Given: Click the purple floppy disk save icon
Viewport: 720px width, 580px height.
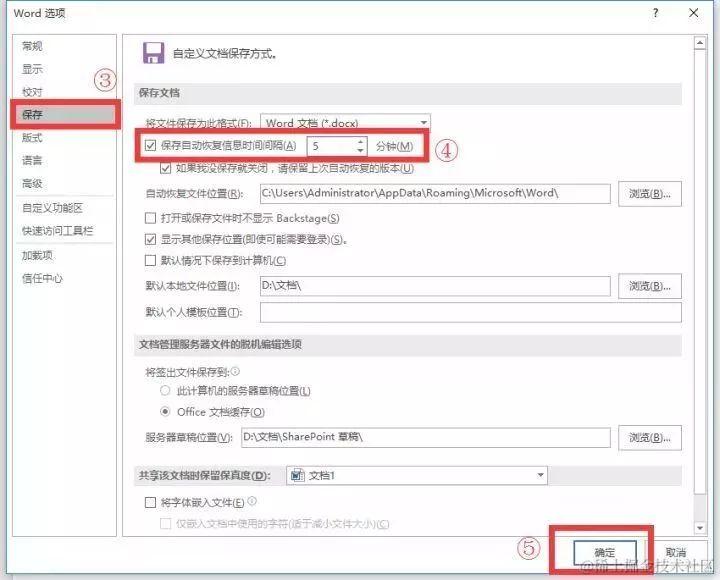Looking at the screenshot, I should point(153,53).
